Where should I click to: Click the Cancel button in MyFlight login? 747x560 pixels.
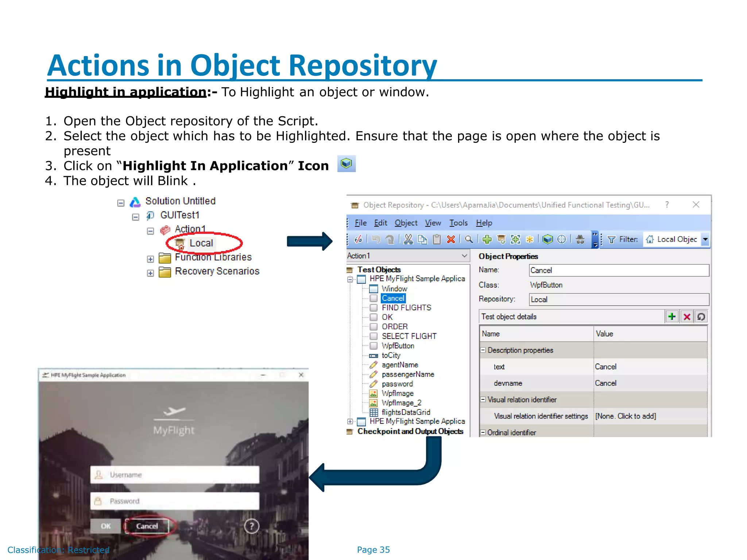[x=147, y=526]
